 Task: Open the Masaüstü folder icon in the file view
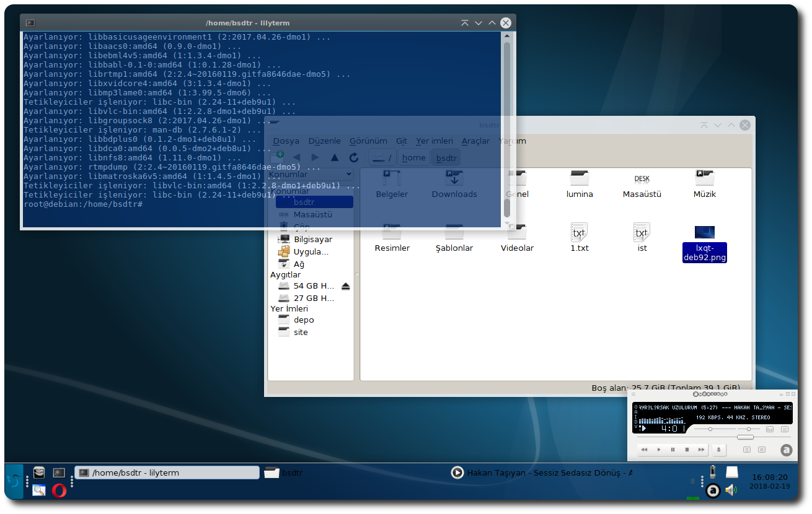pyautogui.click(x=642, y=185)
